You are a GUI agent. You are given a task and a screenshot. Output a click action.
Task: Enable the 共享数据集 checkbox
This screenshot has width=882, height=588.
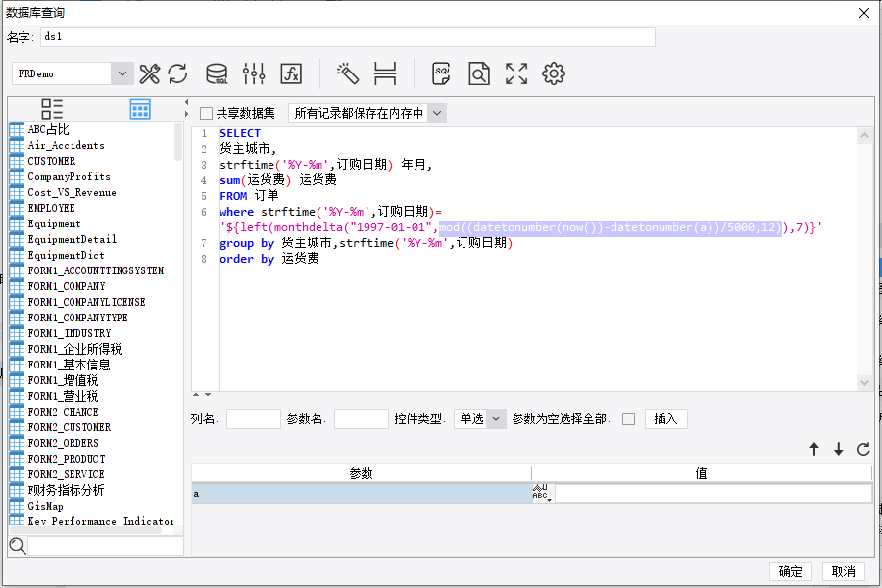point(207,113)
